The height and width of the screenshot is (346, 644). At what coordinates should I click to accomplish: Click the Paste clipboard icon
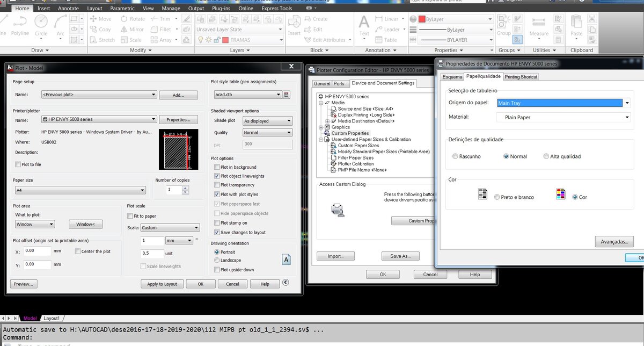576,26
